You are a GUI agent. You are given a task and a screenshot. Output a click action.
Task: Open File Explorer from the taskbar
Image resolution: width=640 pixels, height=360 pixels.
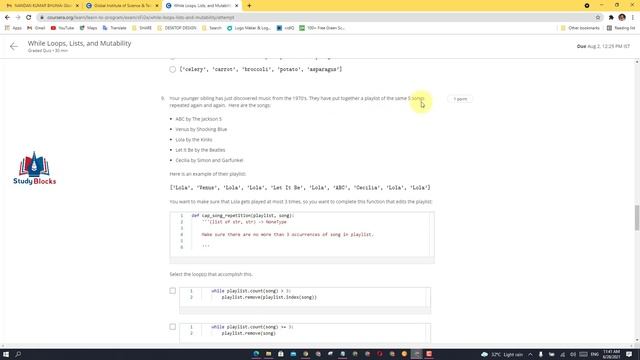pyautogui.click(x=269, y=354)
